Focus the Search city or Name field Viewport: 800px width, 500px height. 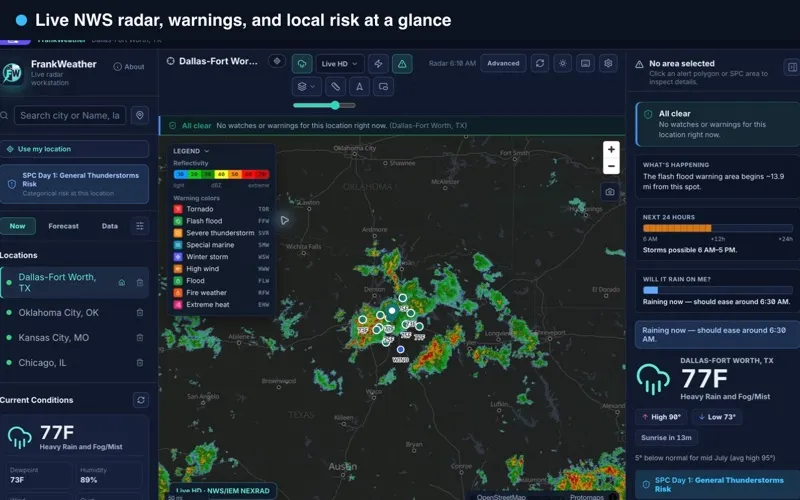[70, 115]
